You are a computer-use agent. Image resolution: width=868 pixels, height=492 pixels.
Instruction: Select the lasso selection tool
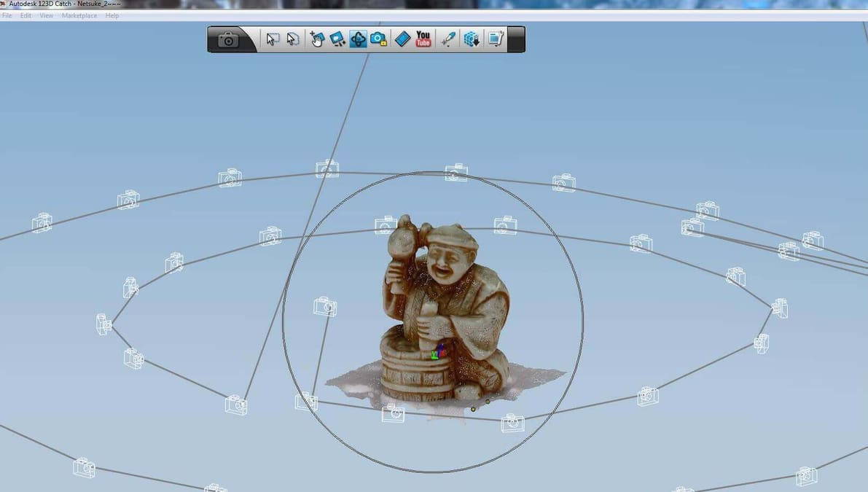tap(292, 39)
